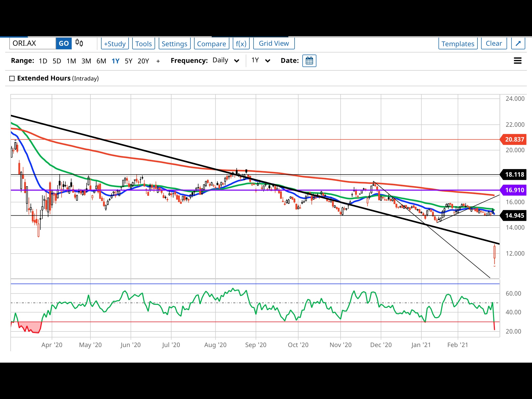Click the 20.00 RSI axis value
Viewport: 532px width, 399px height.
pos(513,331)
